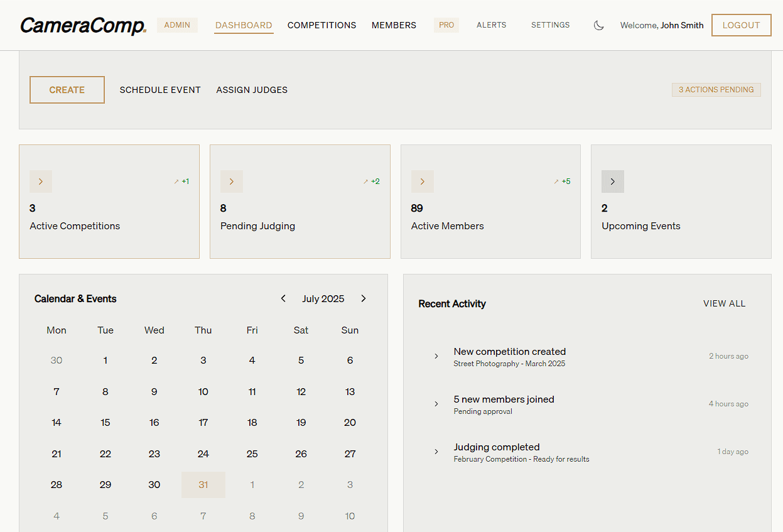Click the Upcoming Events arrow icon
The height and width of the screenshot is (532, 783).
tap(613, 181)
